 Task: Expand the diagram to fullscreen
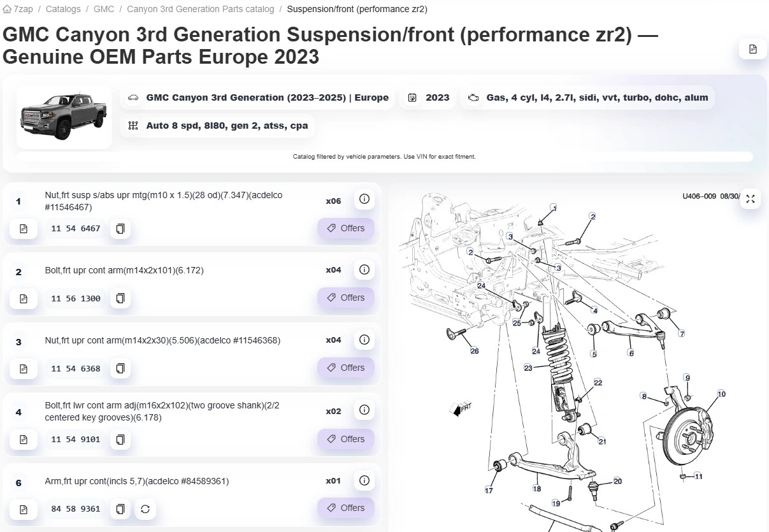pos(751,199)
